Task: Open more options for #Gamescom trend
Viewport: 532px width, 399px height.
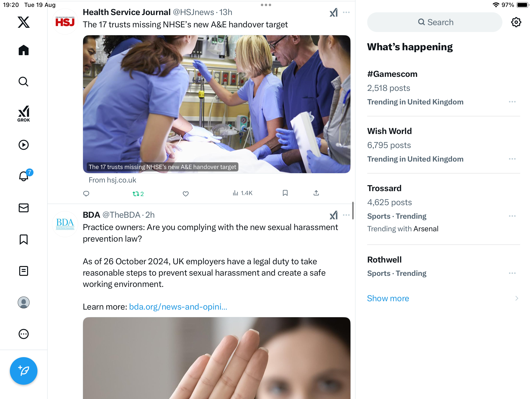Action: pyautogui.click(x=512, y=102)
